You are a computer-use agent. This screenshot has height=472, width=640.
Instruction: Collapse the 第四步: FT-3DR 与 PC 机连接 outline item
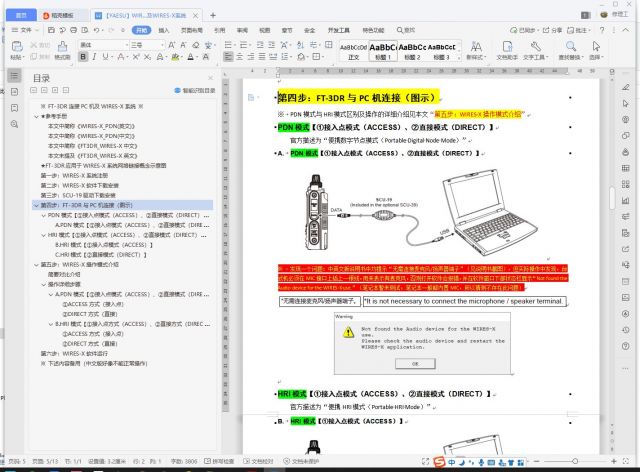pos(36,205)
